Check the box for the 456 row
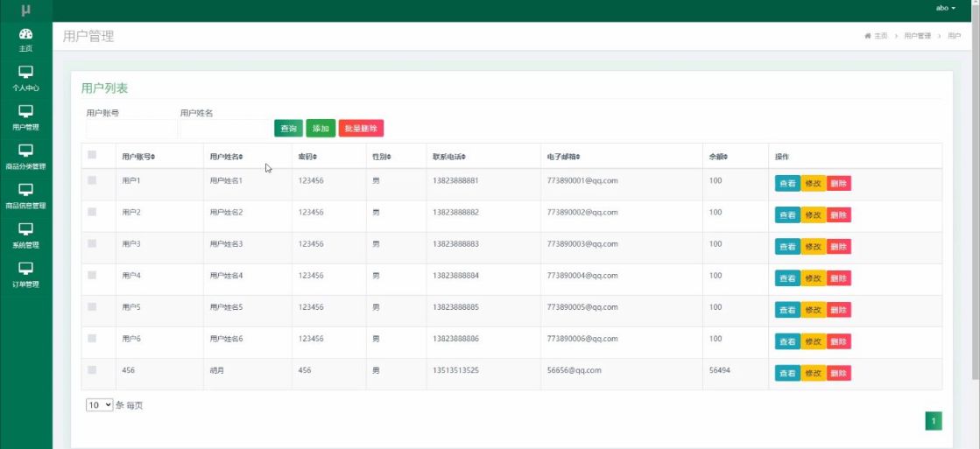Screen dimensions: 980x449 (x=93, y=369)
